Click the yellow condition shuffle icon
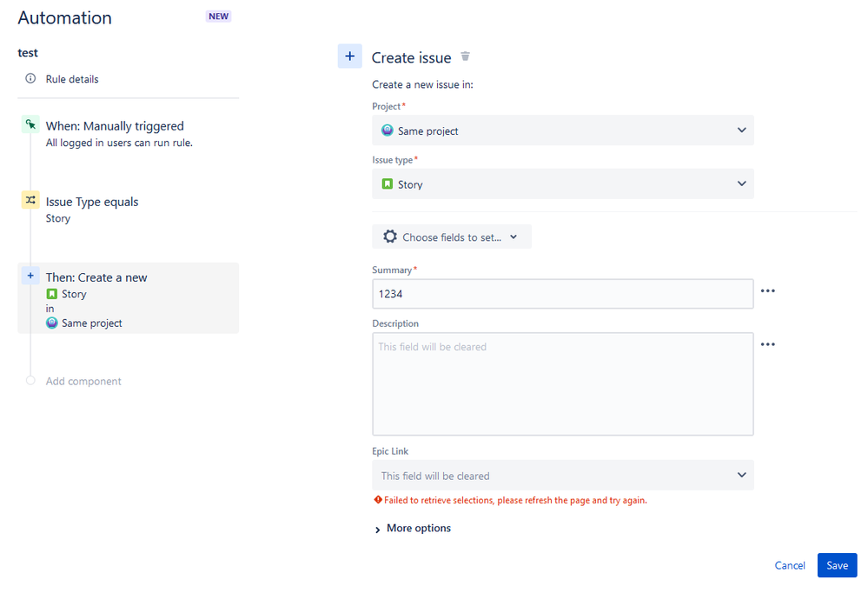The width and height of the screenshot is (868, 593). 30,199
